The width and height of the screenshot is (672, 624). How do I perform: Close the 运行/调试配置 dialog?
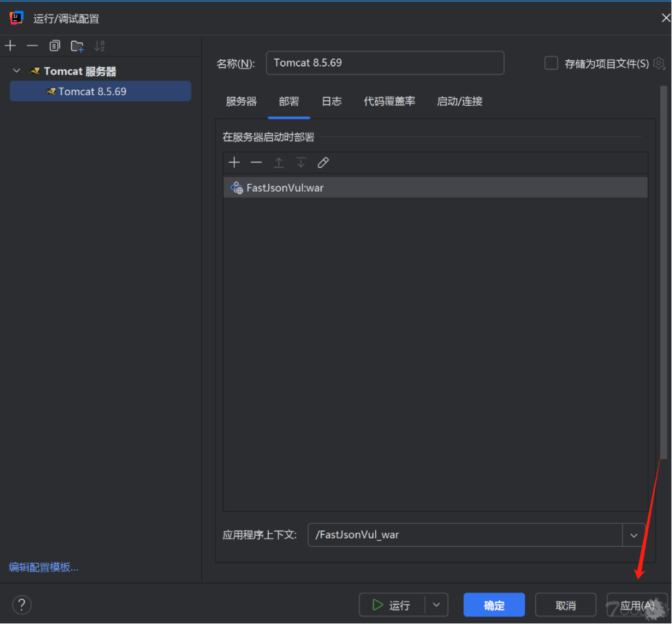coord(666,18)
